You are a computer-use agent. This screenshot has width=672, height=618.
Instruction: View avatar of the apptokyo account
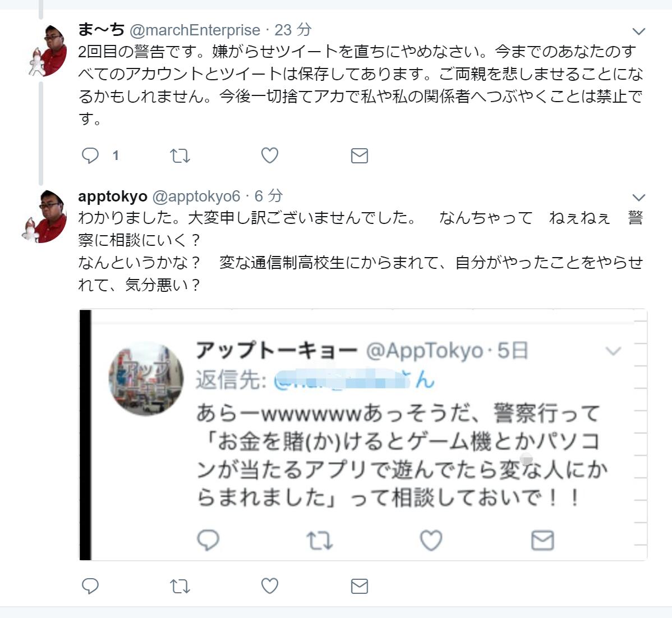pos(44,217)
